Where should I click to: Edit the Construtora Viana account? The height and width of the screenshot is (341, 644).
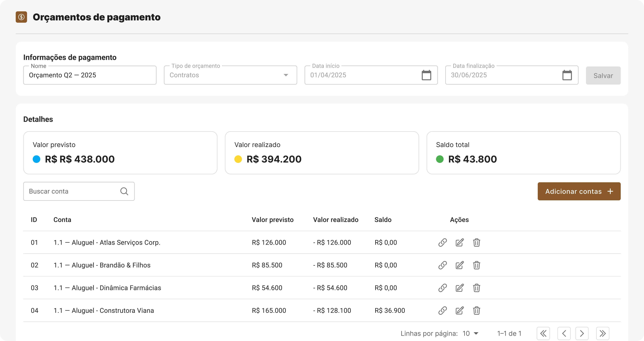pos(460,310)
